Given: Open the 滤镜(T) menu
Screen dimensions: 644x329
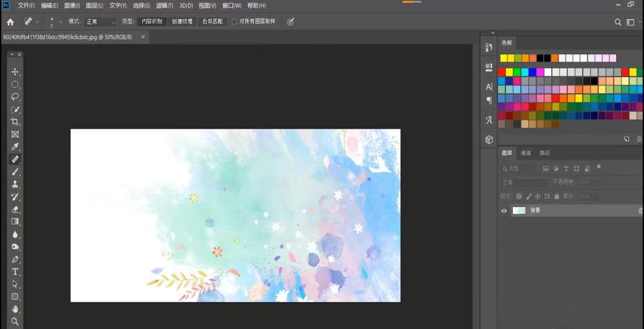Looking at the screenshot, I should point(164,6).
